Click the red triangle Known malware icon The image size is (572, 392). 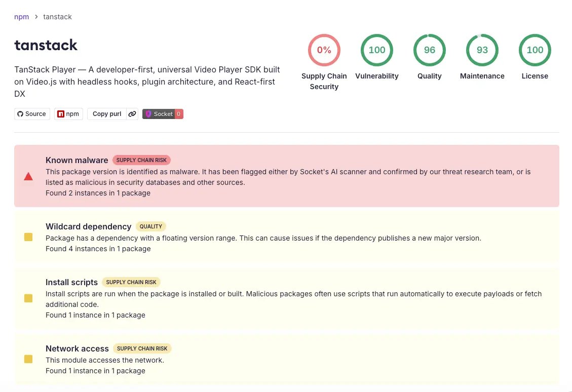coord(28,176)
